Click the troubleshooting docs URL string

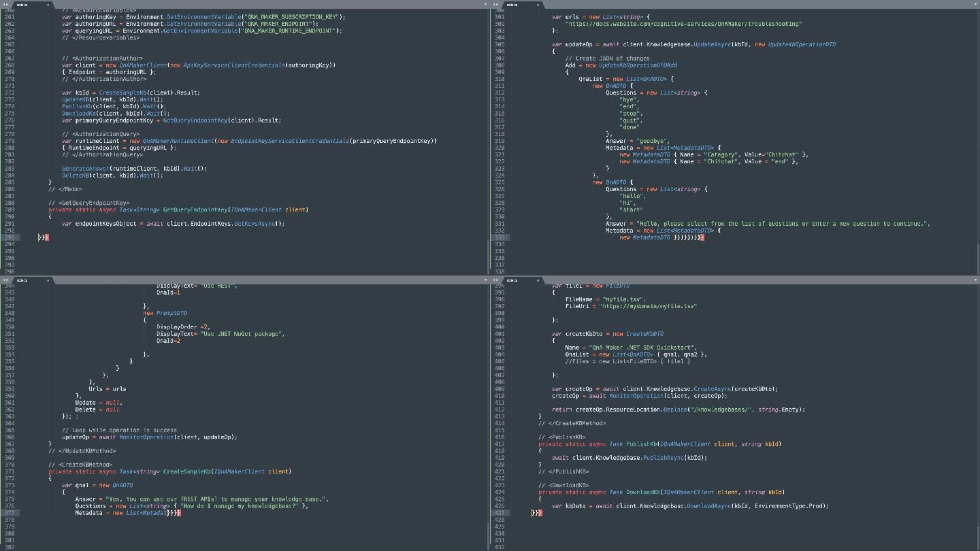click(683, 23)
